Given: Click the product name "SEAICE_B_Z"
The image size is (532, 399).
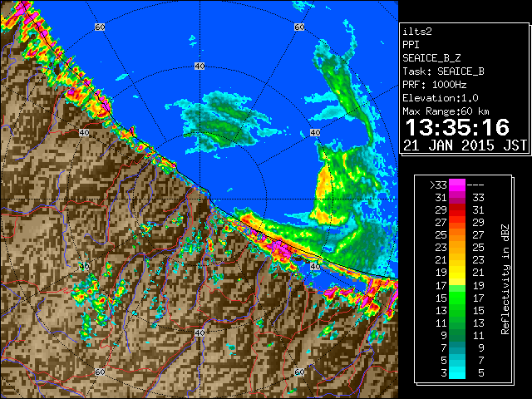Looking at the screenshot, I should 431,58.
